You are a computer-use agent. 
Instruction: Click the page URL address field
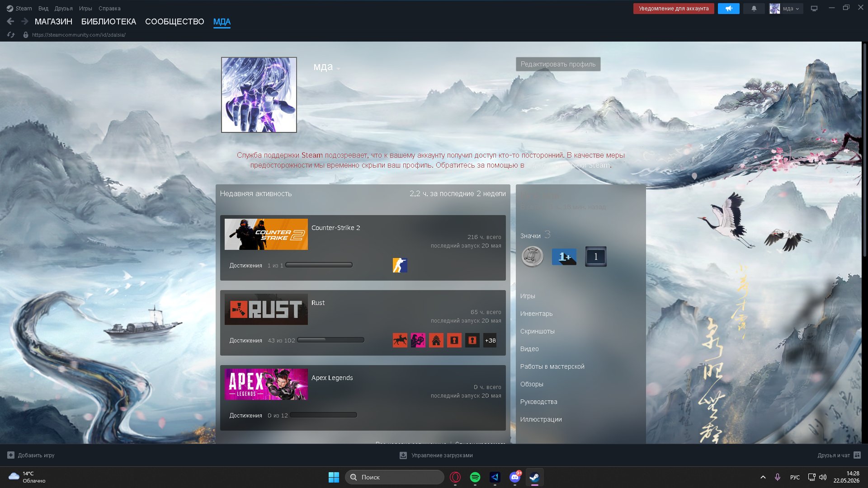pyautogui.click(x=79, y=35)
